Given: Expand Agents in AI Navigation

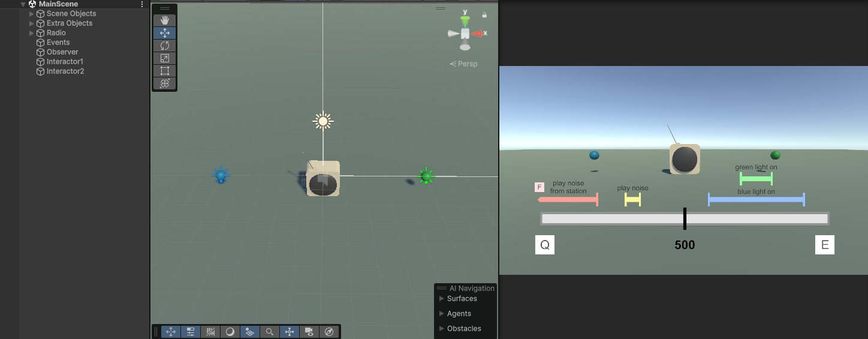Looking at the screenshot, I should [442, 313].
